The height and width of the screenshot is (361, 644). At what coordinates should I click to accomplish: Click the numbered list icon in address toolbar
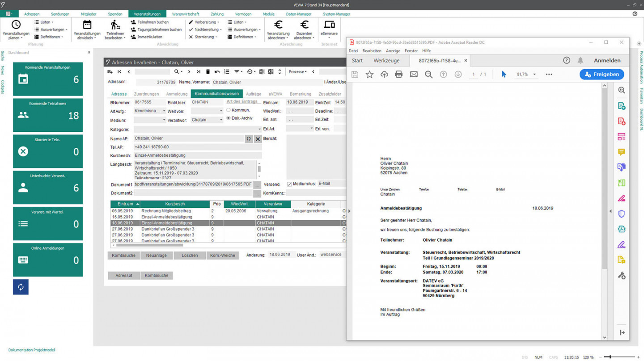click(x=227, y=71)
